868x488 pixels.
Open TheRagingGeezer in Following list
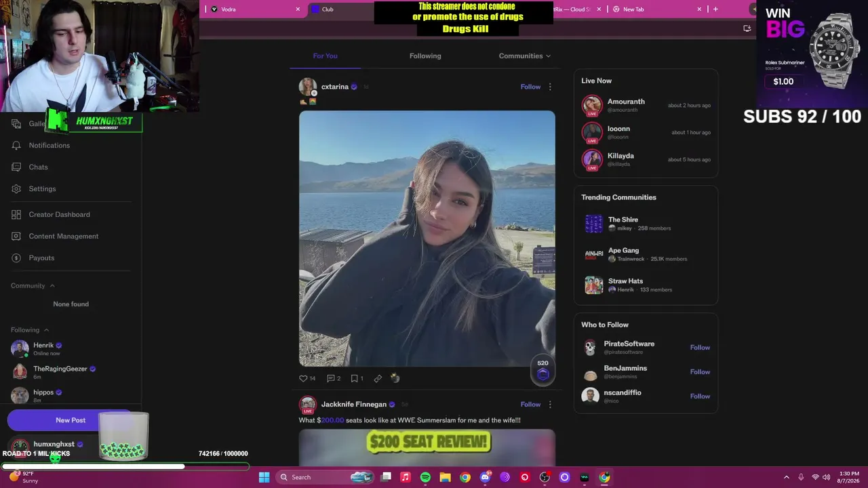click(71, 371)
